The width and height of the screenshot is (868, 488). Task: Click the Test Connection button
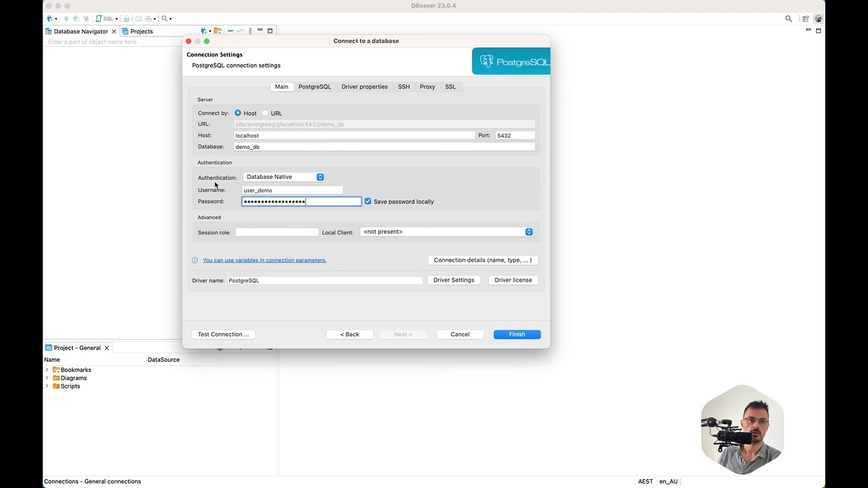click(x=223, y=334)
